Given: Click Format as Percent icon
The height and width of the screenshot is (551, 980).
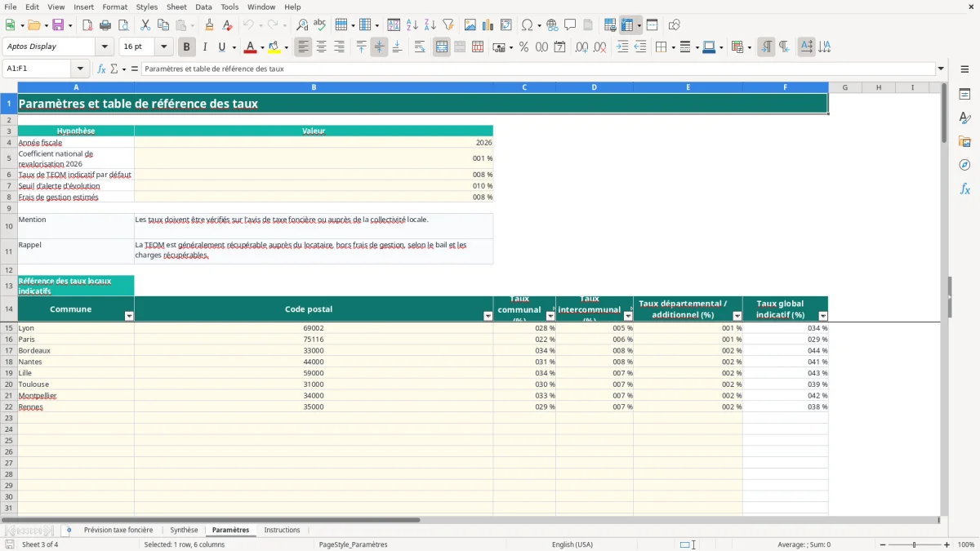Looking at the screenshot, I should point(523,47).
